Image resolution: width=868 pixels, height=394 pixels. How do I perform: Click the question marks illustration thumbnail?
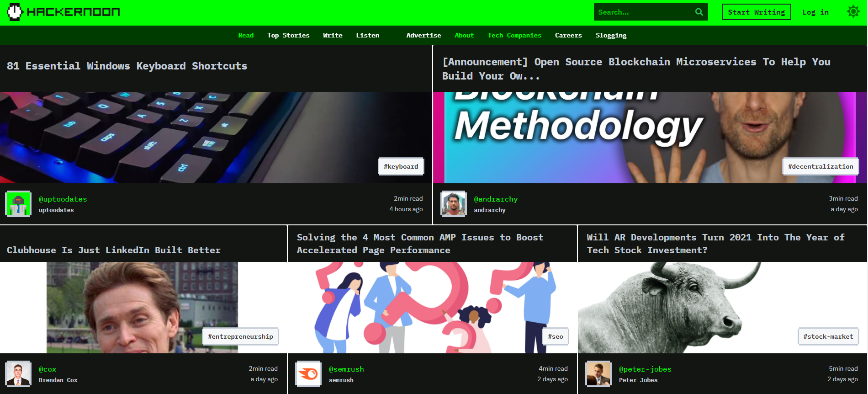pyautogui.click(x=433, y=308)
